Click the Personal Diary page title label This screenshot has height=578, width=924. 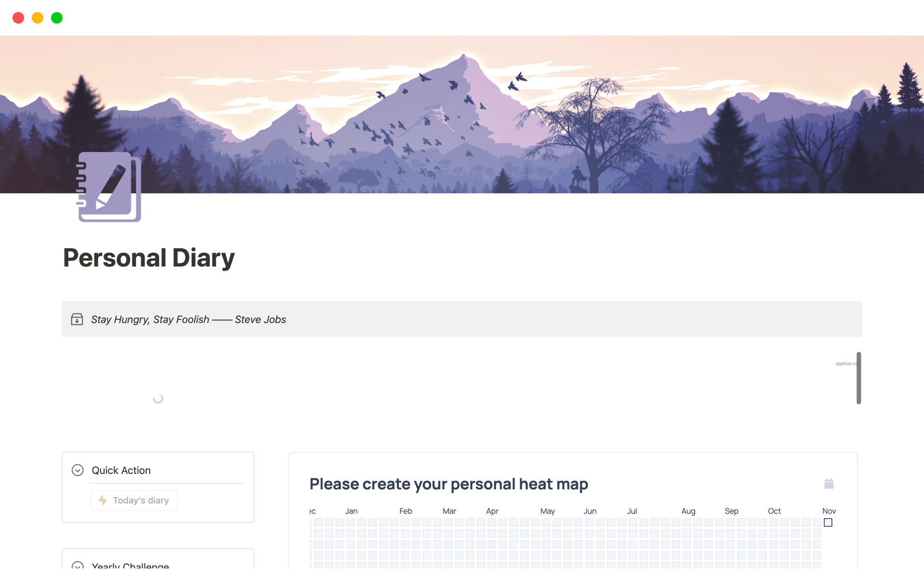[149, 257]
